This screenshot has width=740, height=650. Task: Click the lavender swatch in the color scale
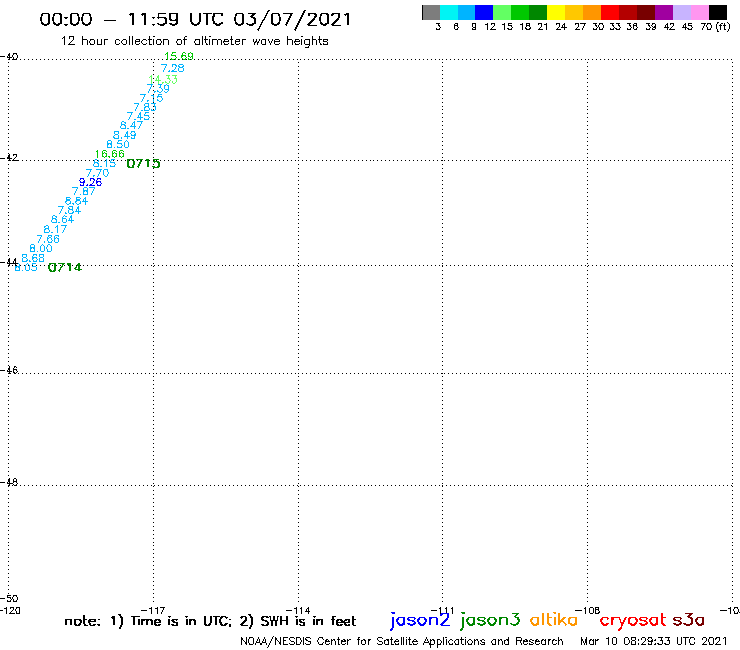coord(681,12)
